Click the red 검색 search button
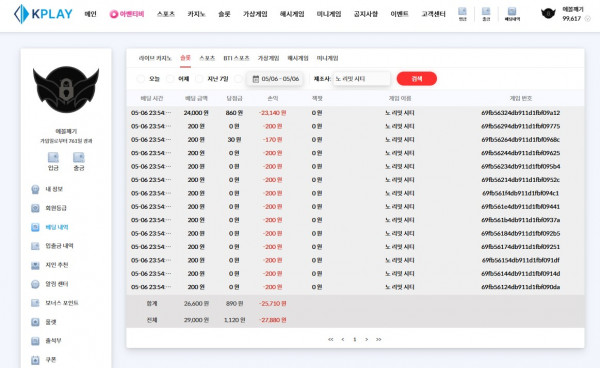Image resolution: width=600 pixels, height=368 pixels. point(417,78)
